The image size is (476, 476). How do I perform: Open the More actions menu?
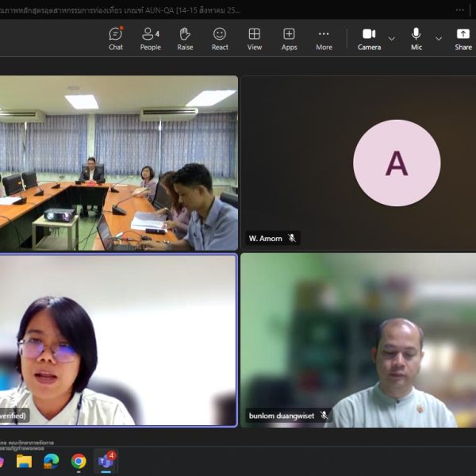tap(324, 38)
